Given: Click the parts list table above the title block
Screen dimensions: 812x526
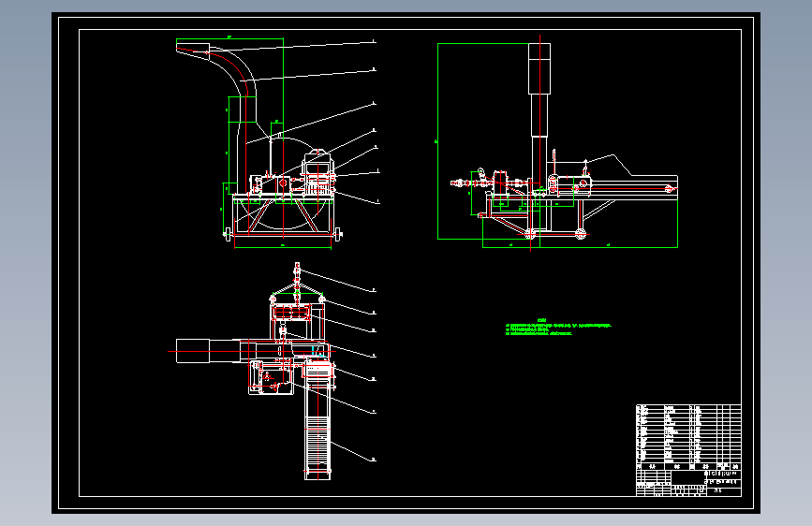Looking at the screenshot, I should [x=688, y=437].
